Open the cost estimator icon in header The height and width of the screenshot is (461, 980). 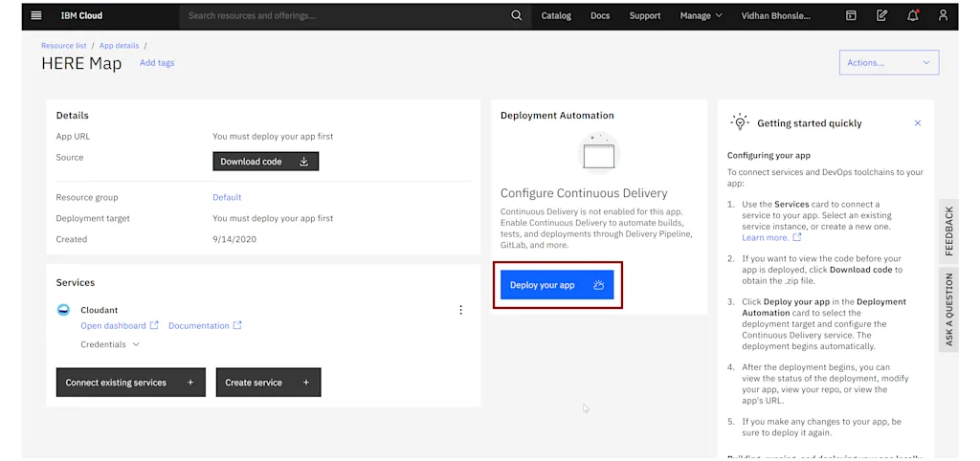851,15
